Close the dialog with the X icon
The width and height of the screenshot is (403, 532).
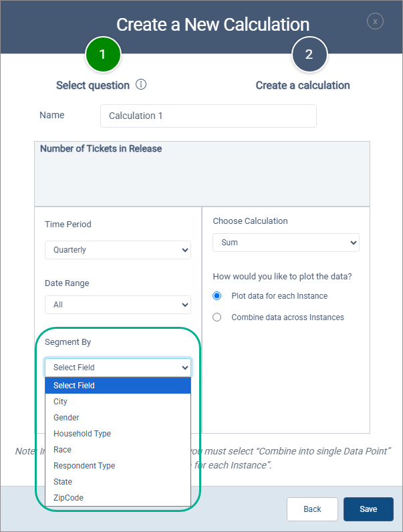375,21
